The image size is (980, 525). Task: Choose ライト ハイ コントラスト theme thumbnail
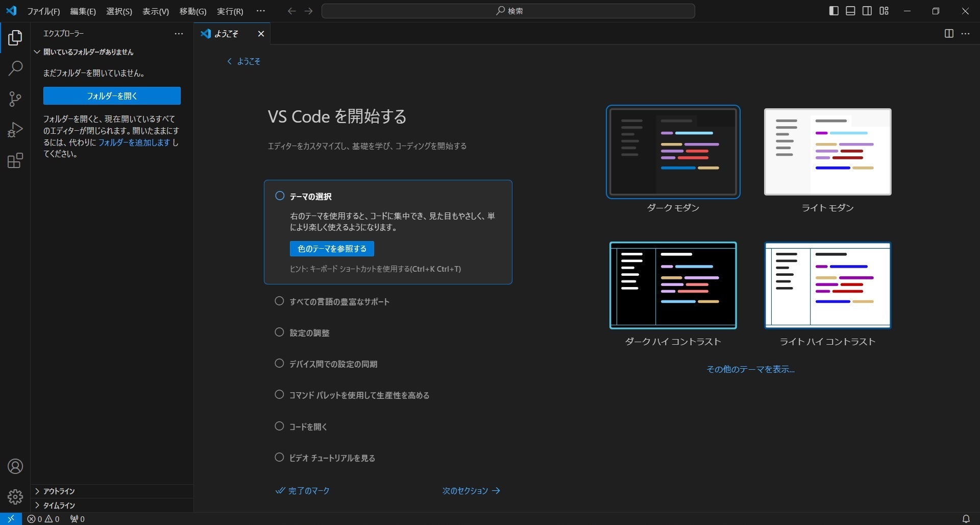827,285
